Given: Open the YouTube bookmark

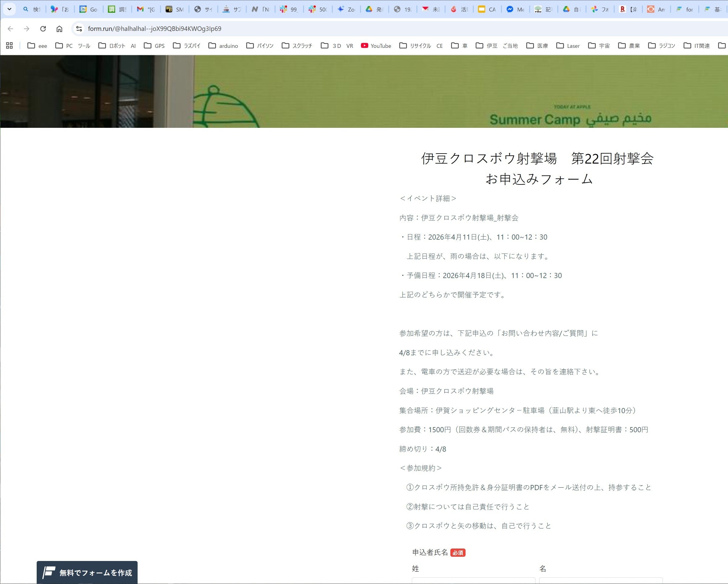Looking at the screenshot, I should [376, 45].
